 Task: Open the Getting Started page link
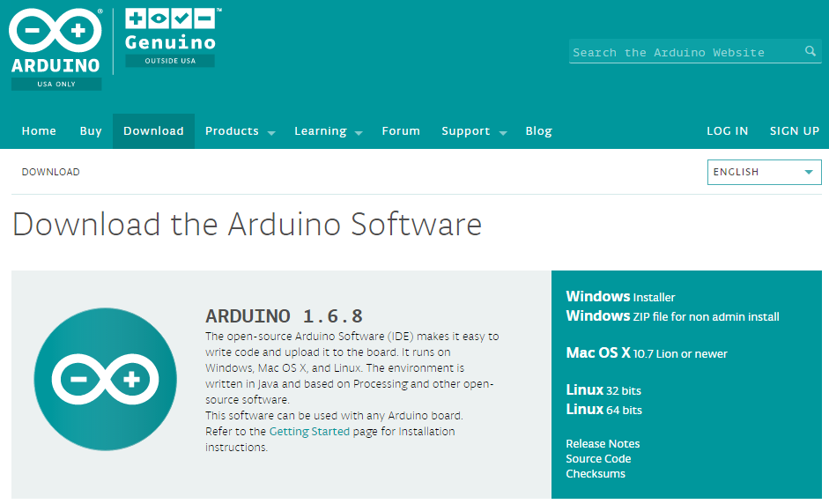pyautogui.click(x=309, y=431)
